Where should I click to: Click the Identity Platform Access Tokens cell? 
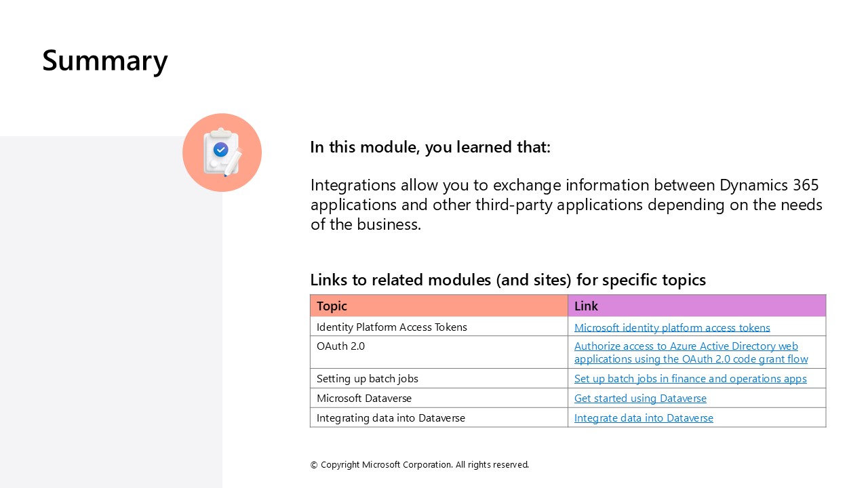[x=392, y=327]
